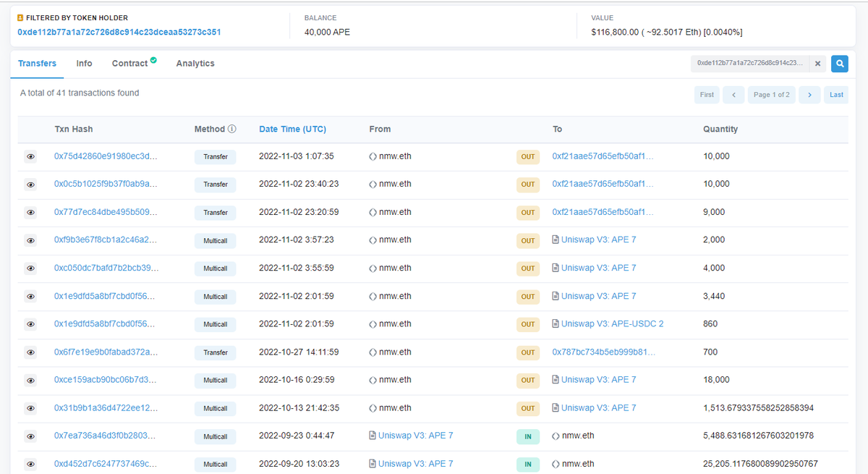Preview transaction 0x7ea736a46d3f0b2803 with eye icon
This screenshot has width=868, height=474.
click(x=30, y=436)
